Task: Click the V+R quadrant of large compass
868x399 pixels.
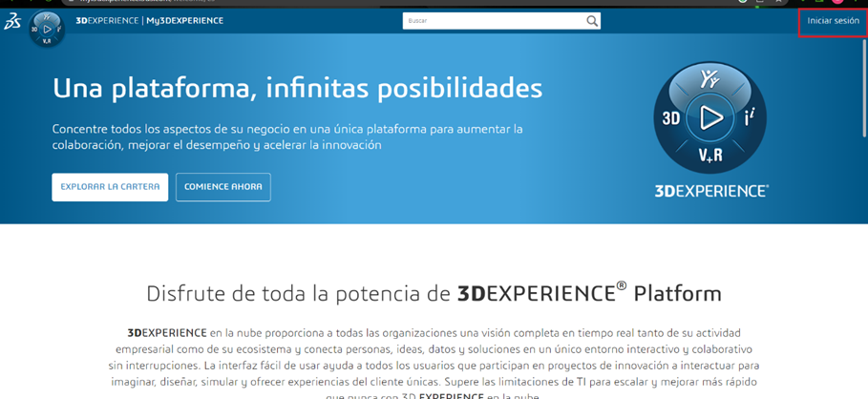Action: point(710,156)
